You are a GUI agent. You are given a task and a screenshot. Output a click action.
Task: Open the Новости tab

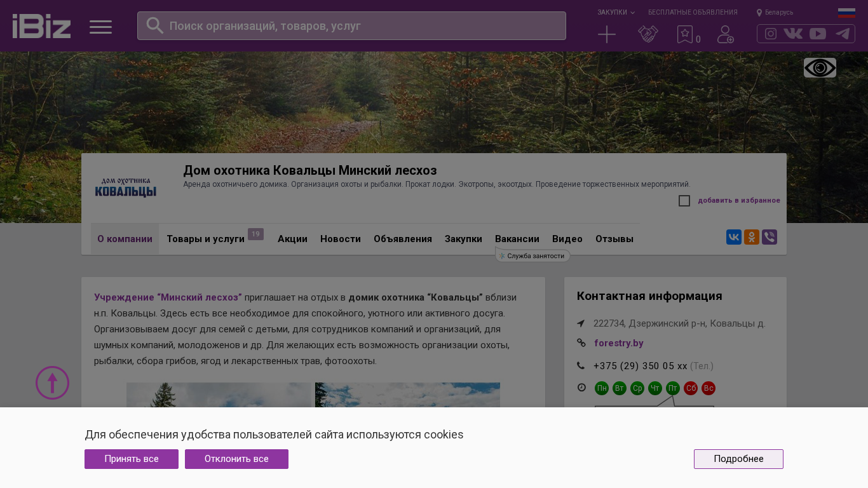pyautogui.click(x=341, y=239)
